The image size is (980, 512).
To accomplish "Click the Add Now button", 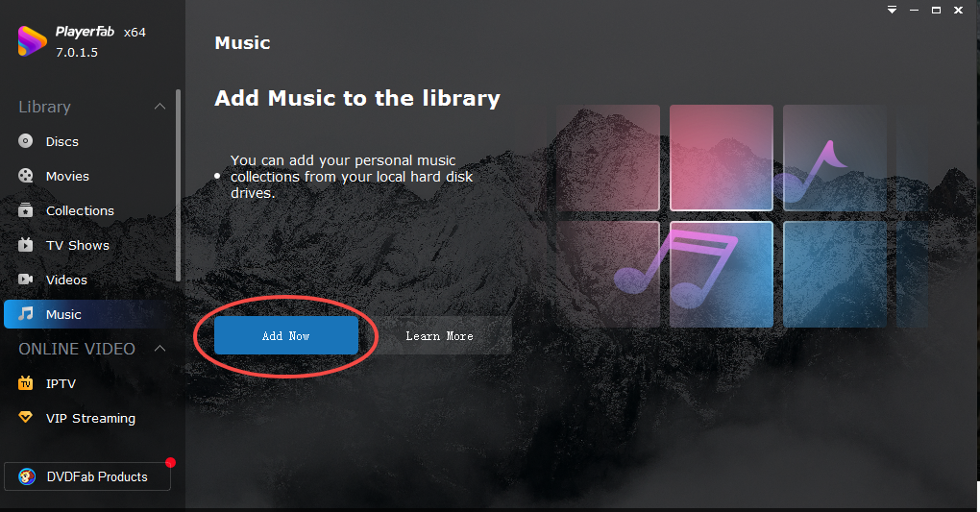I will click(x=286, y=335).
